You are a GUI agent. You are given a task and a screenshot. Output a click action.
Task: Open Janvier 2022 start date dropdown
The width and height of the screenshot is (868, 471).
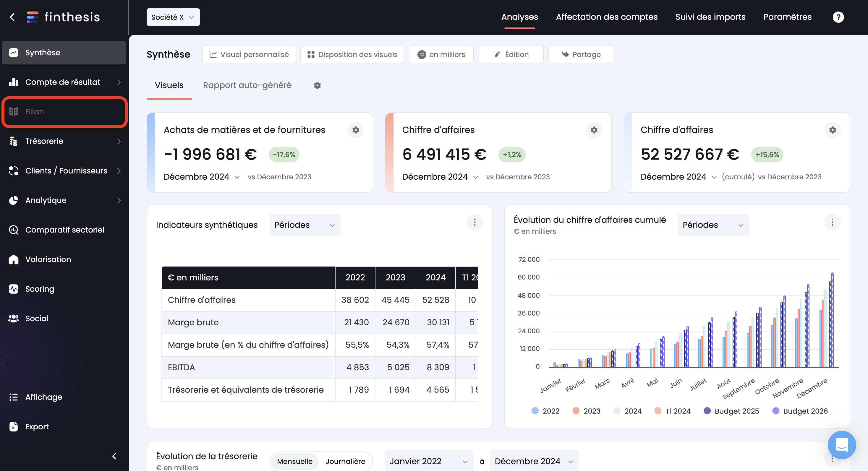tap(429, 461)
